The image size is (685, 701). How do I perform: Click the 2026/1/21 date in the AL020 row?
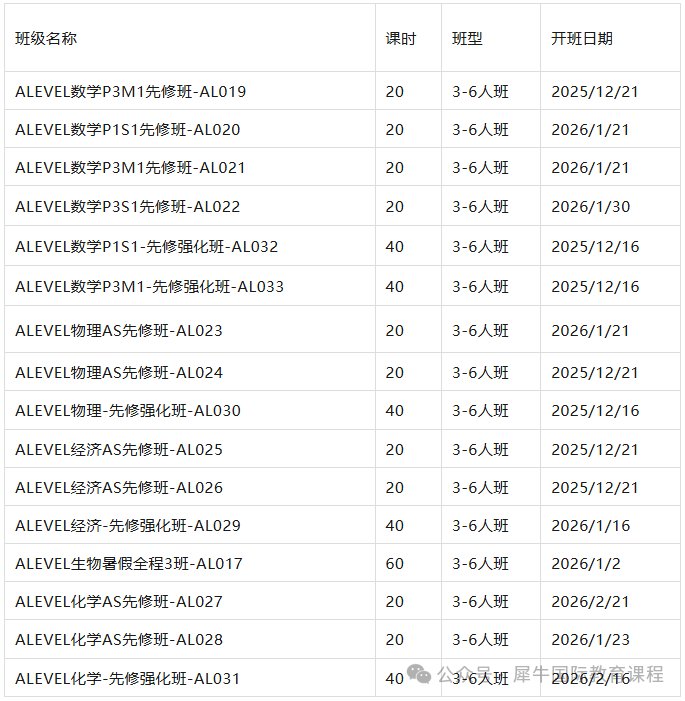coord(590,130)
